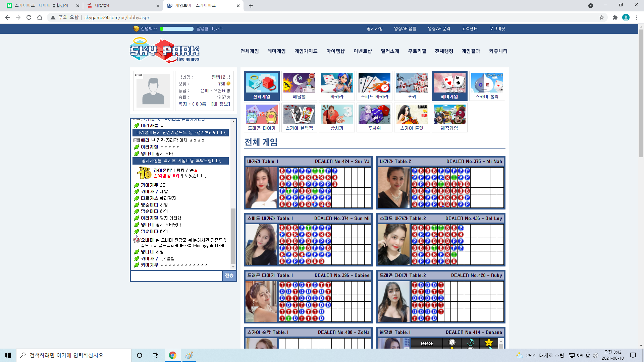Open the 무료리필 menu item
Screen dimensions: 644x362
[417, 51]
